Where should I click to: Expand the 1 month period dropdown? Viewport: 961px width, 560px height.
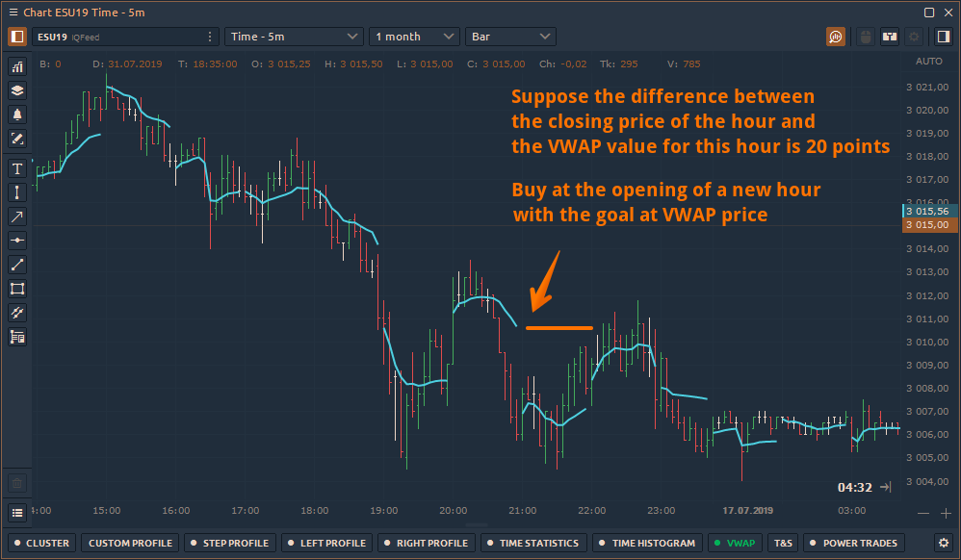(x=414, y=37)
